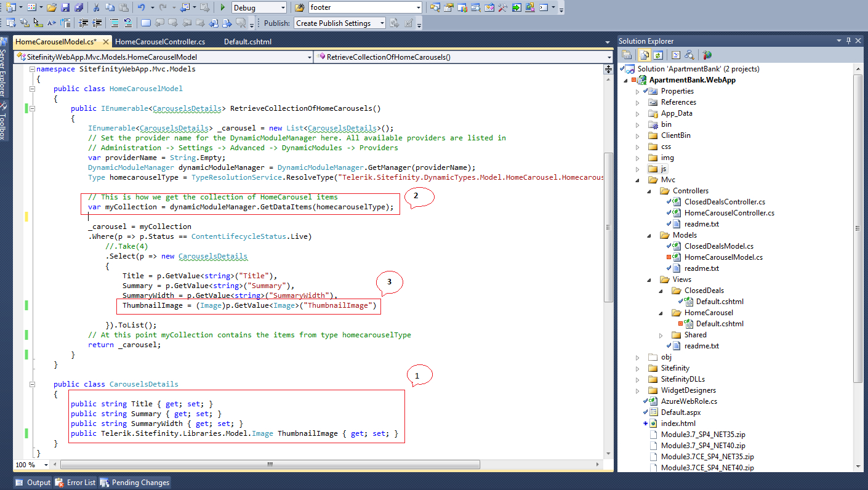This screenshot has width=868, height=490.
Task: Refresh the Solution Explorer
Action: point(657,55)
